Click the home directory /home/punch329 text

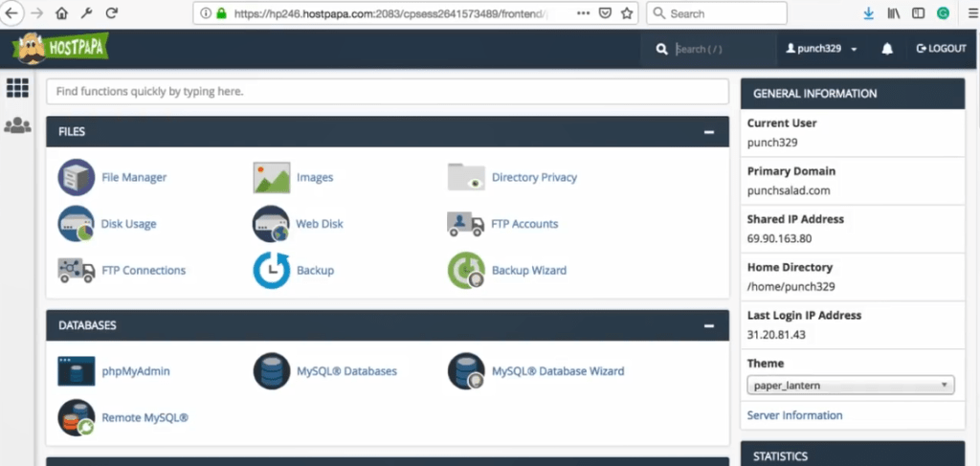pyautogui.click(x=791, y=287)
